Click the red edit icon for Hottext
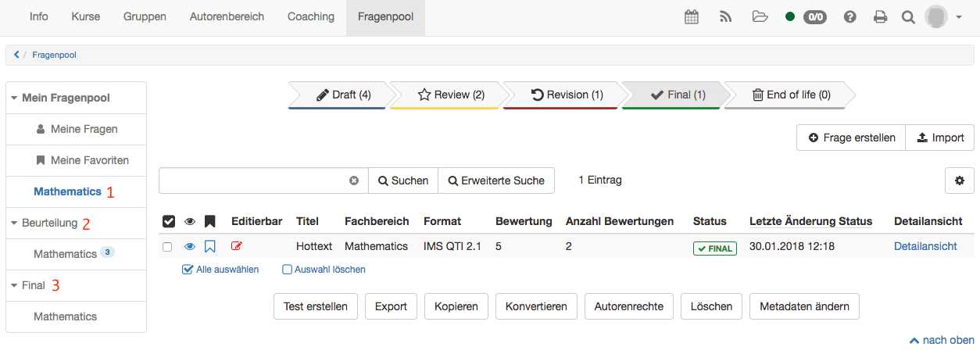This screenshot has width=980, height=354. pyautogui.click(x=237, y=246)
